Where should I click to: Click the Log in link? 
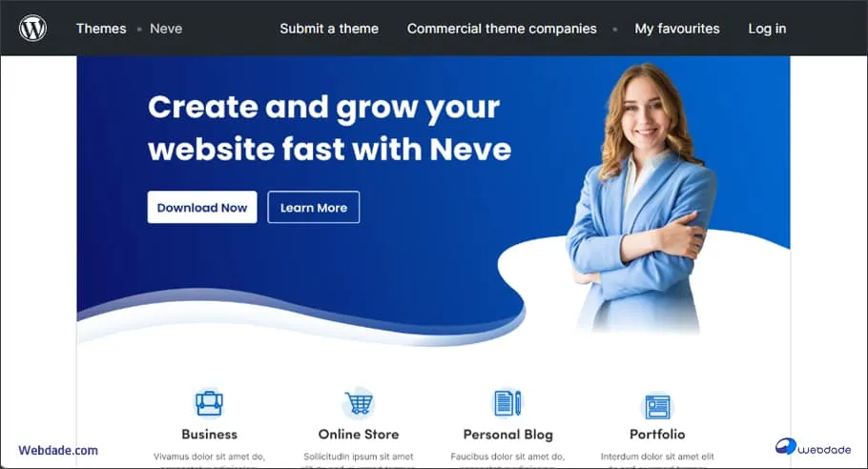point(767,29)
